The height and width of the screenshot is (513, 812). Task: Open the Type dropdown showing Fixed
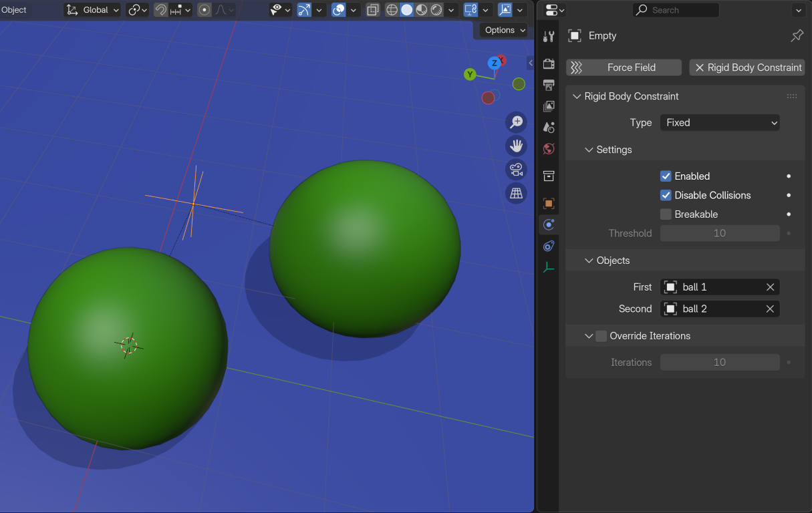coord(720,122)
